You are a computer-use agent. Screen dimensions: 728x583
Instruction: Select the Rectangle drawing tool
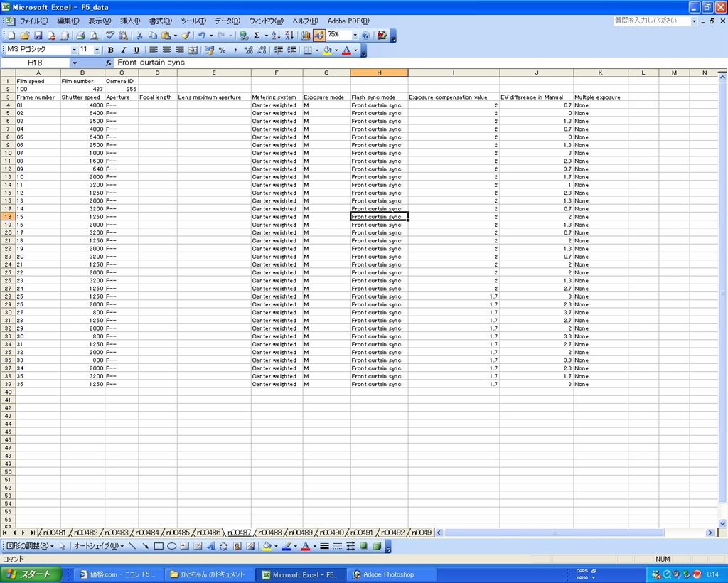click(159, 546)
